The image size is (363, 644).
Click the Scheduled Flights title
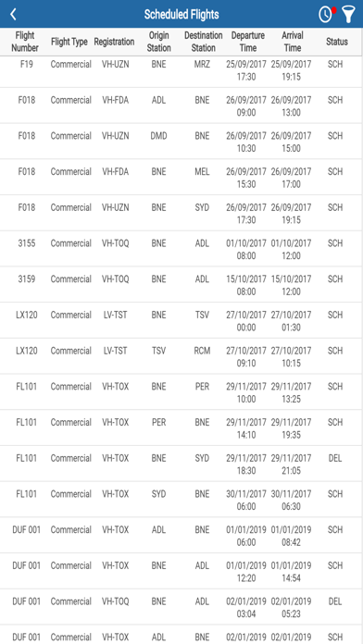(181, 15)
